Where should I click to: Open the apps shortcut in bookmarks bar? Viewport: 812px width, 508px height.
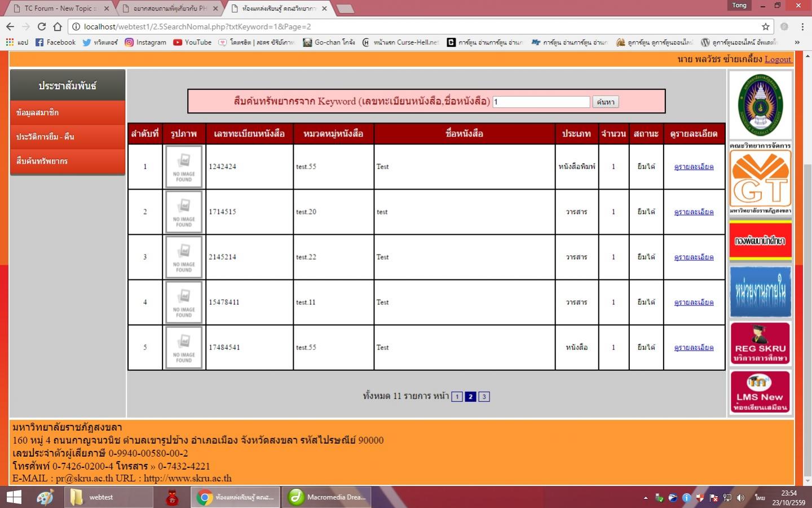16,42
